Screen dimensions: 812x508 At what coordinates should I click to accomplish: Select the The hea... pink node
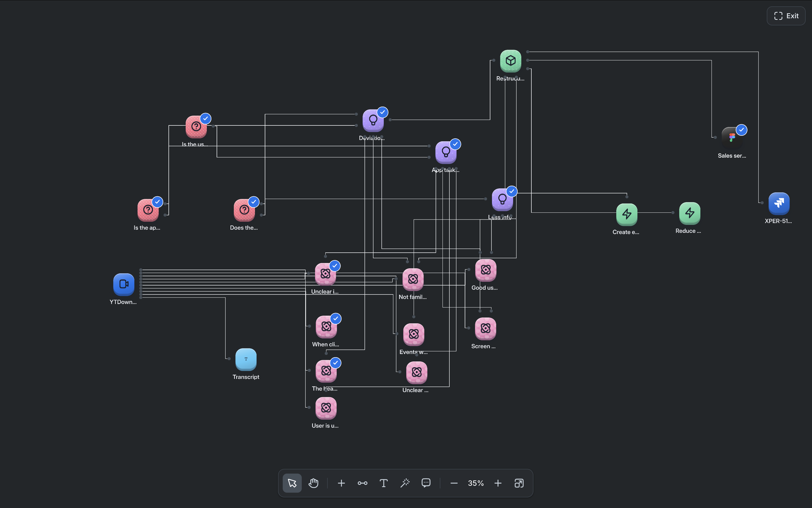click(326, 371)
